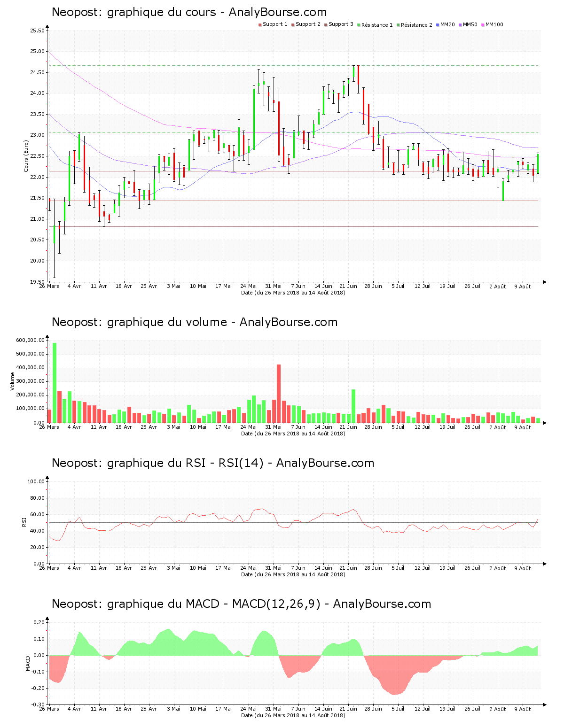Click the 'Neopost: graphique du cours' title
The image size is (564, 728).
click(x=134, y=12)
